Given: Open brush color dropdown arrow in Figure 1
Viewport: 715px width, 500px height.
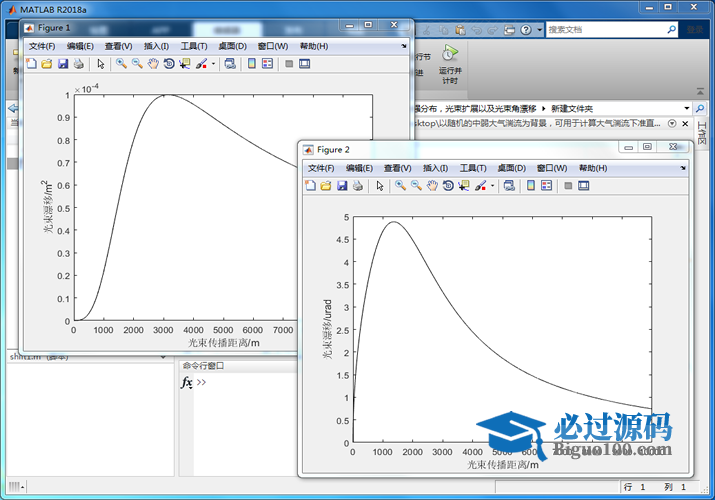Looking at the screenshot, I should pyautogui.click(x=213, y=64).
